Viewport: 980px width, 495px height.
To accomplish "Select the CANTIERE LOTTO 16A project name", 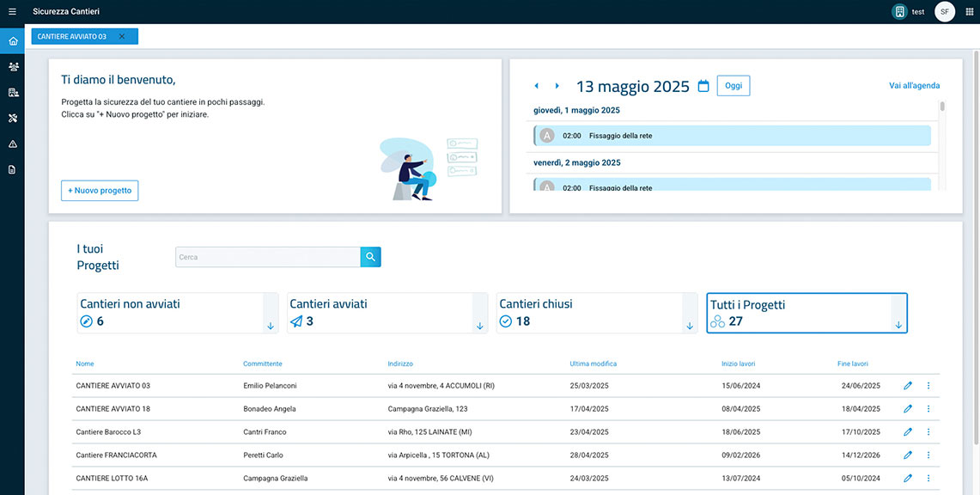I will coord(112,478).
